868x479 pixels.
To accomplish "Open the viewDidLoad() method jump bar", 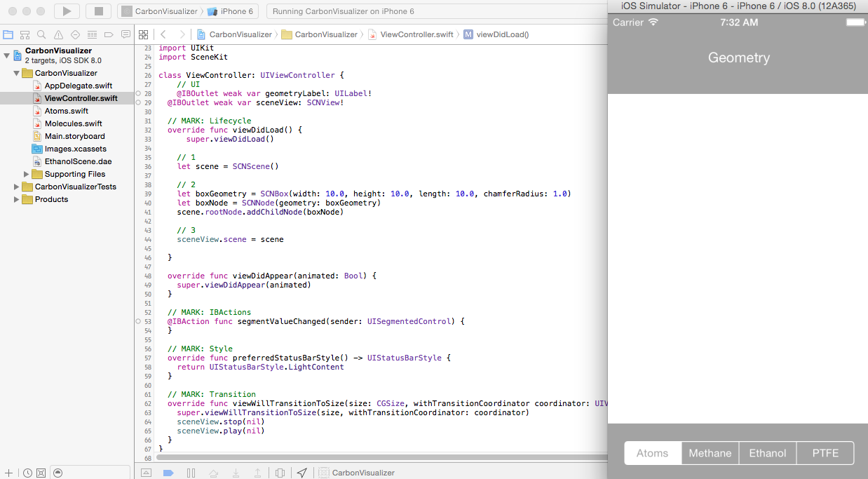I will pos(496,34).
